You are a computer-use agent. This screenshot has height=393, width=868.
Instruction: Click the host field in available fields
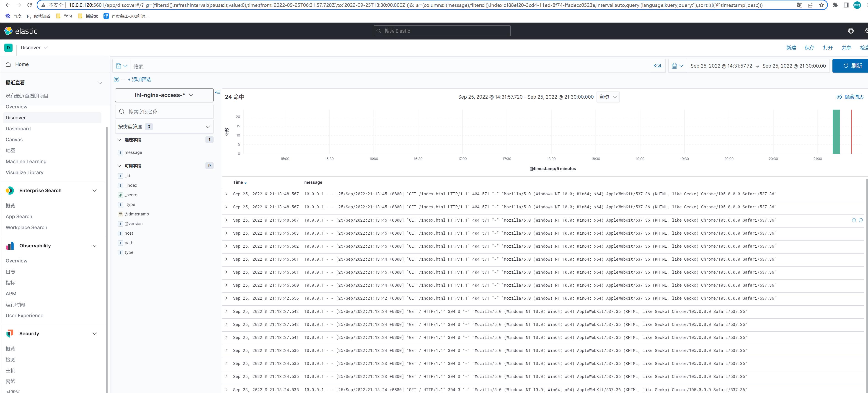[x=129, y=233]
